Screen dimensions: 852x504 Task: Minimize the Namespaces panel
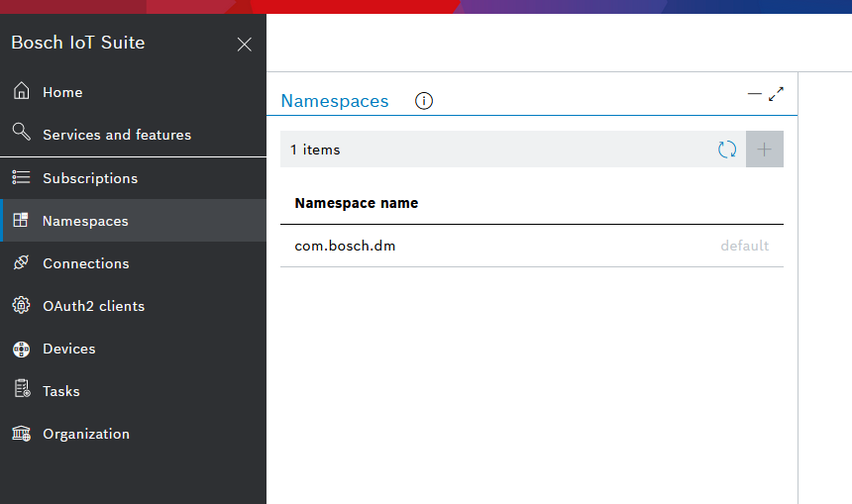754,94
